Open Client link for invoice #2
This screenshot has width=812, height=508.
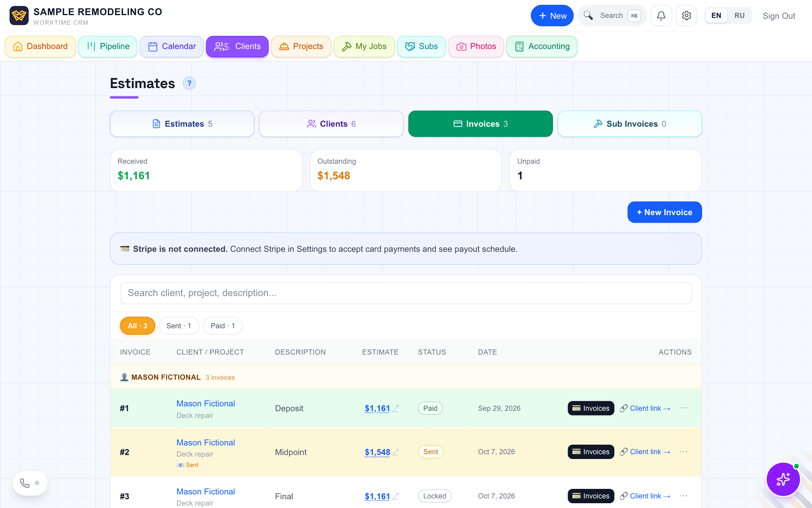click(x=645, y=452)
